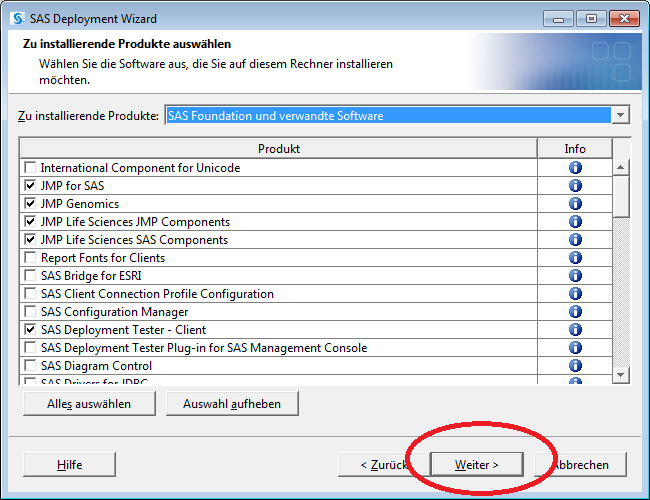The height and width of the screenshot is (500, 650).
Task: Click Alles auswählen button
Action: pos(89,404)
